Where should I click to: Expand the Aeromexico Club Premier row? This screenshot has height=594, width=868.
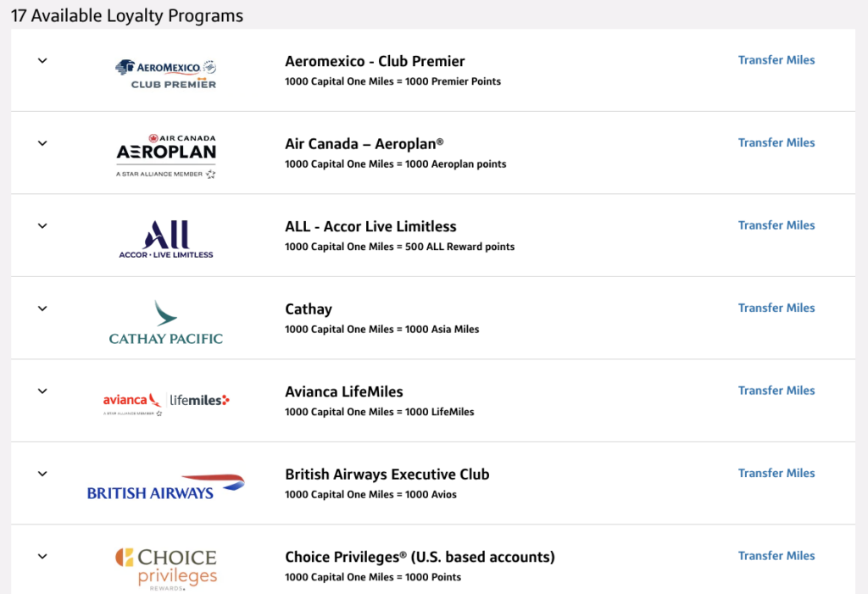click(42, 61)
